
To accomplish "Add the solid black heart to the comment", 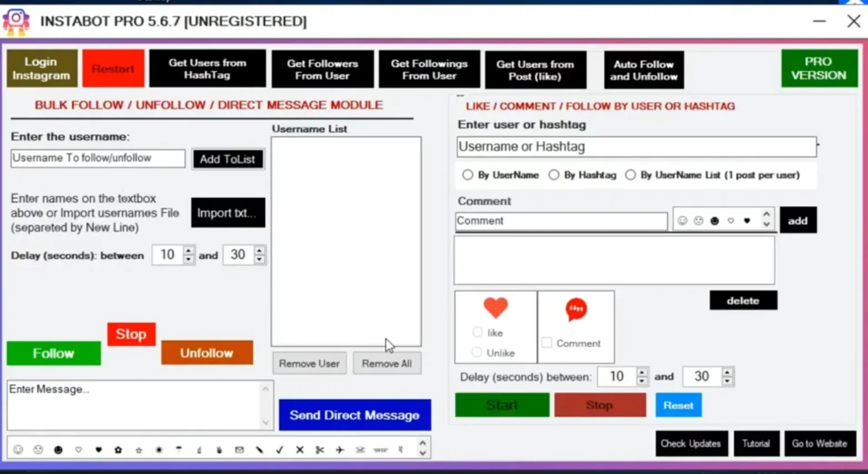I will pos(747,221).
